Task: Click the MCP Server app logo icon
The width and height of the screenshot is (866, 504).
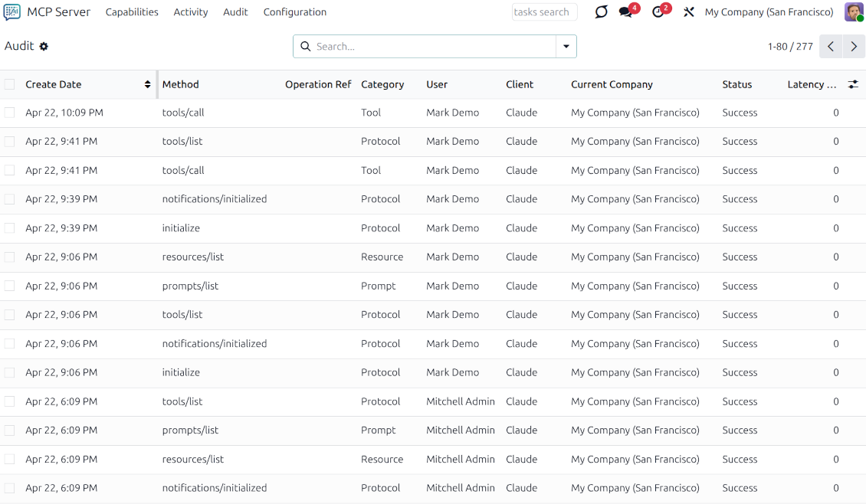Action: pos(12,12)
